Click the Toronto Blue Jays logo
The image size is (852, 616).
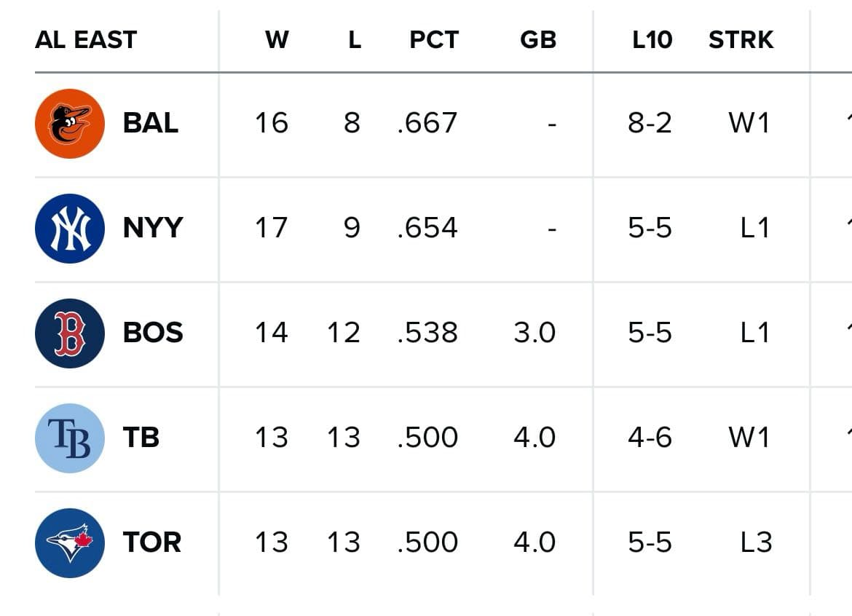70,543
